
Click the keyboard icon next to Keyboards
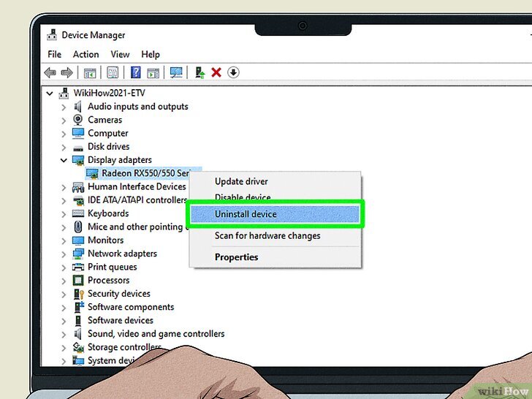[78, 213]
